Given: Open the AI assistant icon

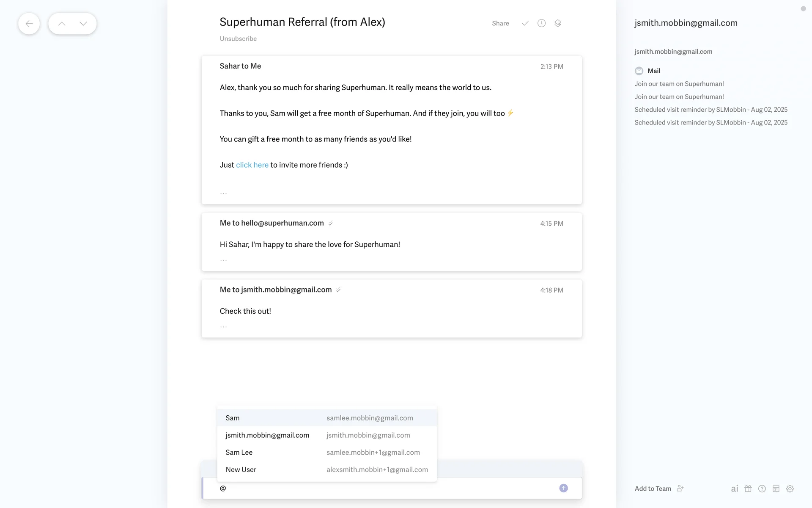Looking at the screenshot, I should (x=735, y=489).
